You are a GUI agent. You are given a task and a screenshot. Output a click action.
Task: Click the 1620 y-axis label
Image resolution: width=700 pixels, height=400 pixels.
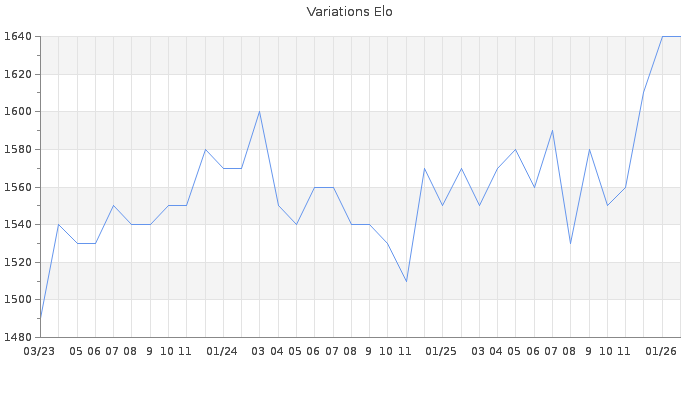click(18, 75)
